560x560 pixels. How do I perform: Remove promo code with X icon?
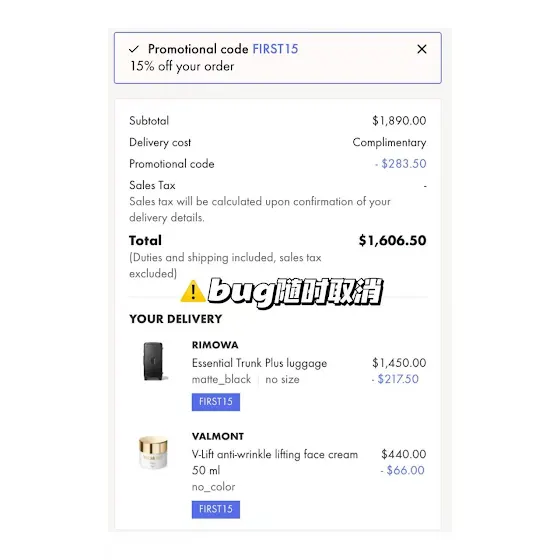(x=422, y=49)
